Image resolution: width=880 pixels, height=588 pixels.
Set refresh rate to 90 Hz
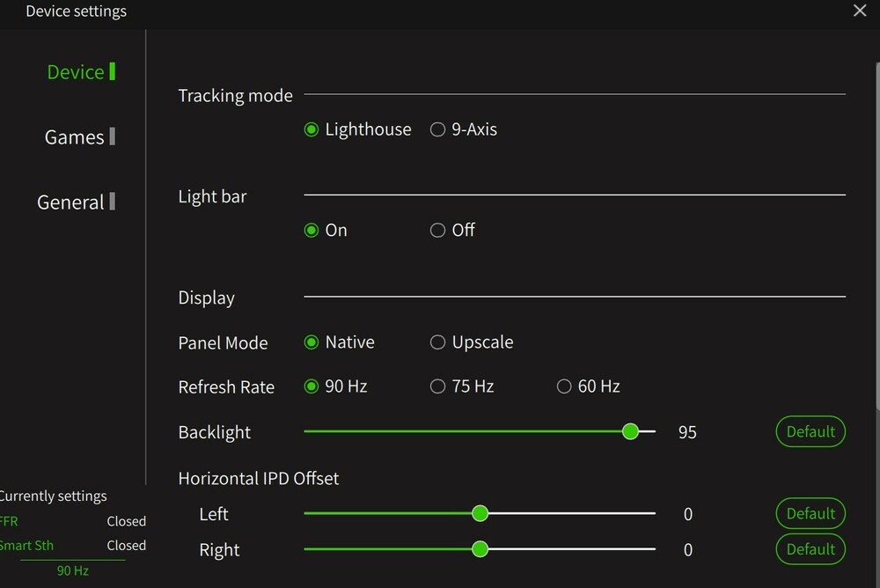click(x=312, y=386)
